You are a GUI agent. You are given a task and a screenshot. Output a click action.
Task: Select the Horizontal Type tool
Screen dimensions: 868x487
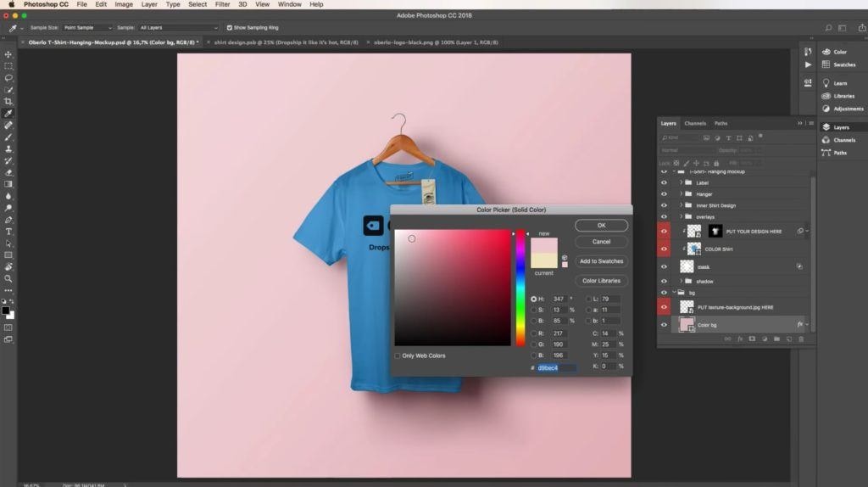(8, 231)
